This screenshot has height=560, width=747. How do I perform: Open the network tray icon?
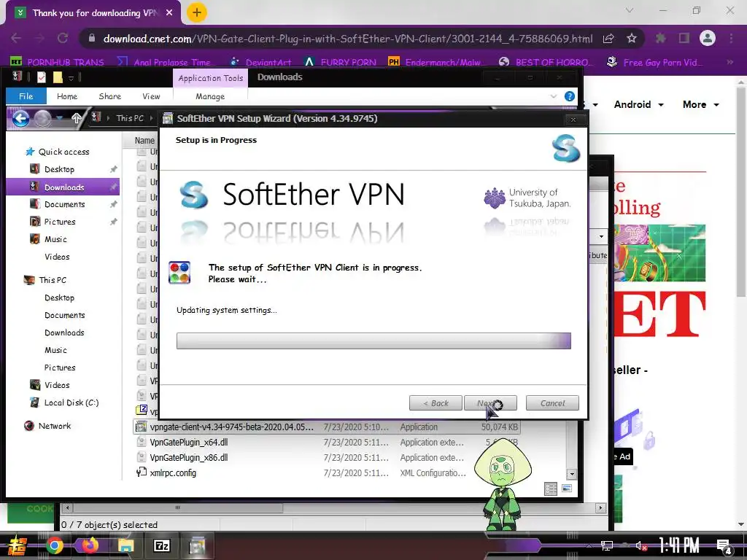coord(606,545)
